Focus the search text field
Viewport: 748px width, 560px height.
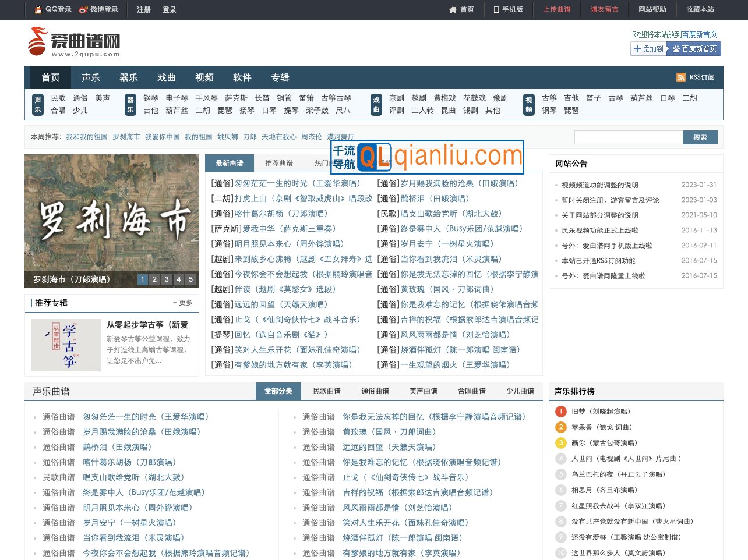point(628,137)
